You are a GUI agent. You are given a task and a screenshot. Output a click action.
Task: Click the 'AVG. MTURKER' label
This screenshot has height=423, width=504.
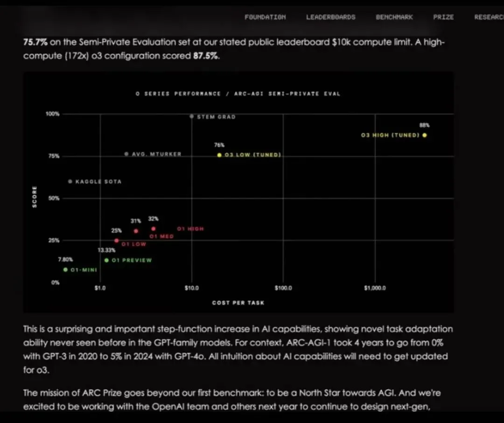(156, 154)
